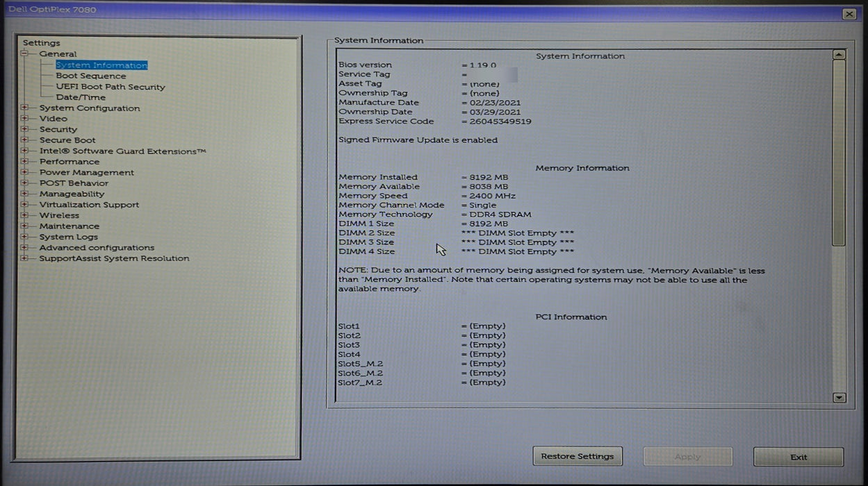Select Intel Software Guard Extensions label
This screenshot has width=868, height=486.
click(x=122, y=151)
